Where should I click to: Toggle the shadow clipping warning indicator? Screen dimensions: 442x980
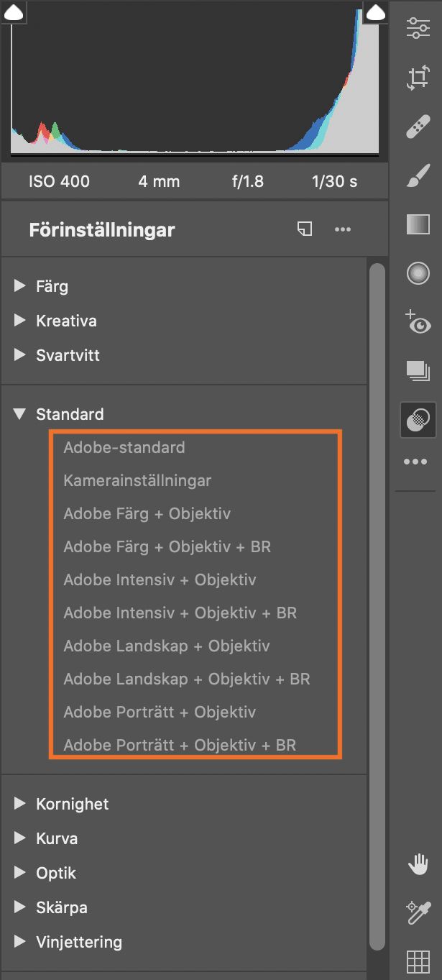pos(13,12)
